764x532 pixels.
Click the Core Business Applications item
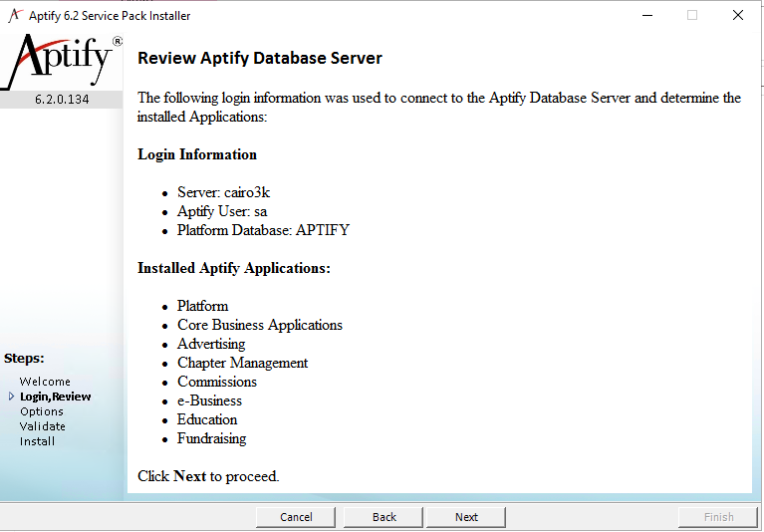coord(260,325)
